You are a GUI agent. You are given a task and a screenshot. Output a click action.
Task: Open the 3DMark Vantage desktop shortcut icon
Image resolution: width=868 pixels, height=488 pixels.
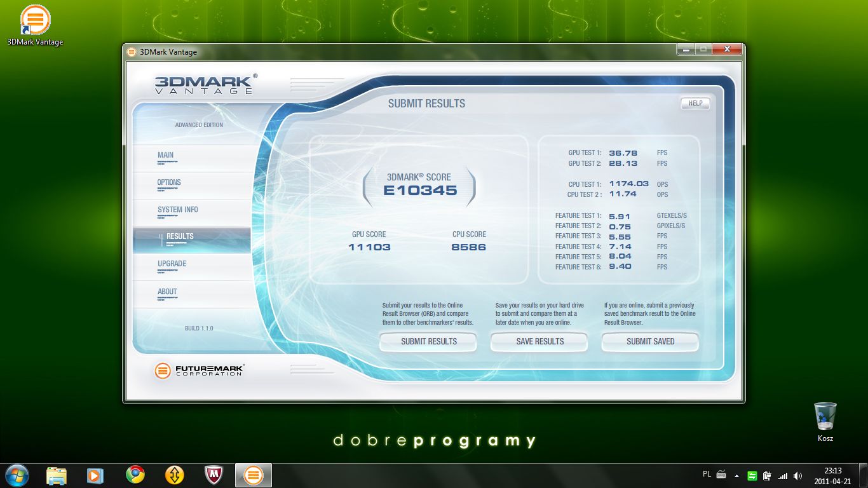35,25
